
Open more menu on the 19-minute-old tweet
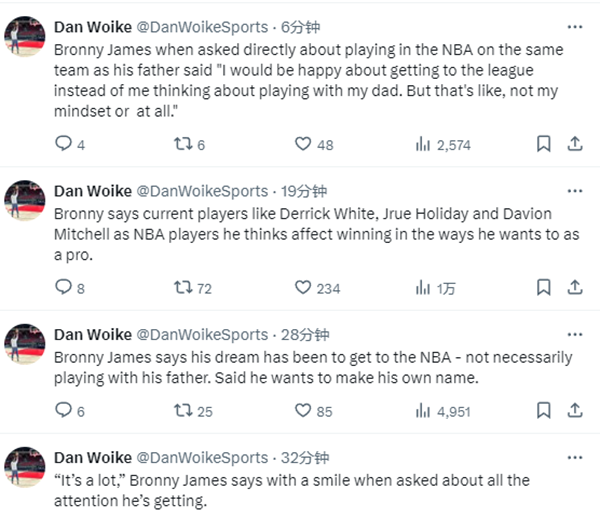[x=575, y=191]
